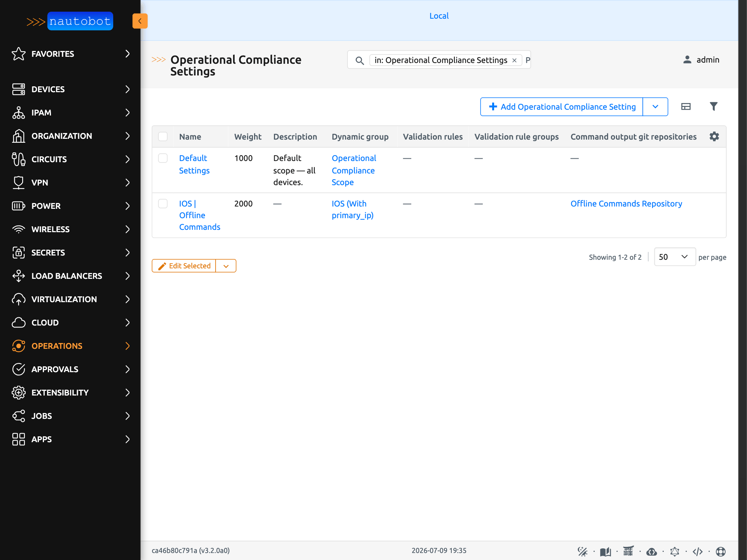747x560 pixels.
Task: Click the IPAM network icon
Action: pos(19,112)
